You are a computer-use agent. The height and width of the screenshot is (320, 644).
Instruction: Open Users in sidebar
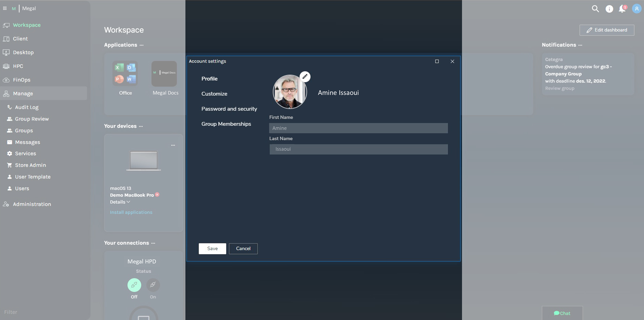pos(22,188)
